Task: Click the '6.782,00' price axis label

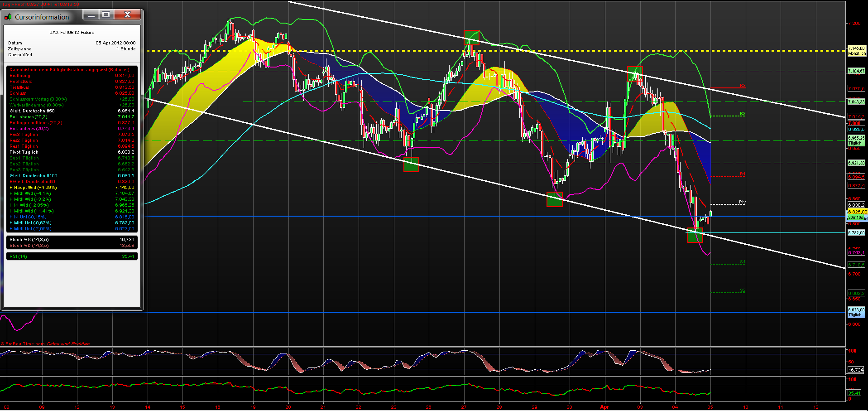Action: (856, 233)
